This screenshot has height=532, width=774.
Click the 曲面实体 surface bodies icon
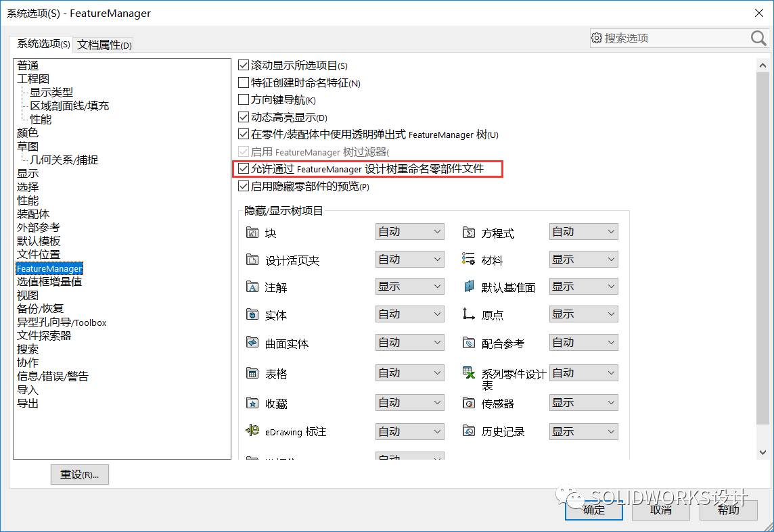coord(252,342)
